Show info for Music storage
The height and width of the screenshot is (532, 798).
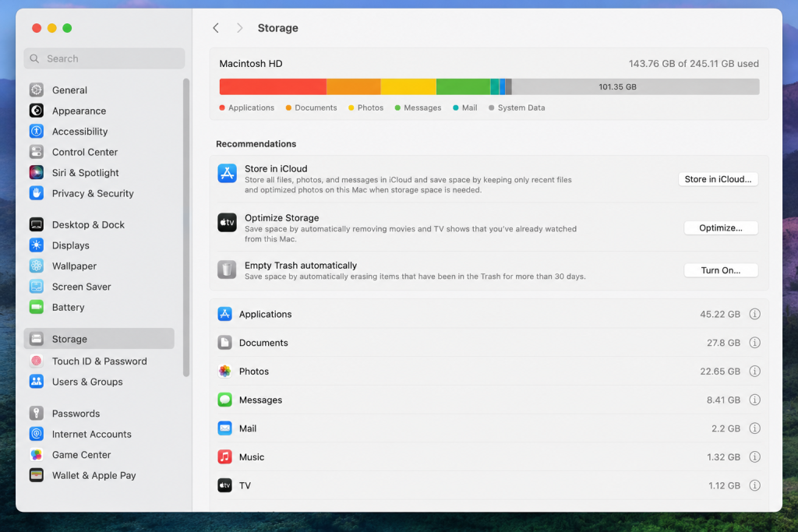pyautogui.click(x=754, y=456)
